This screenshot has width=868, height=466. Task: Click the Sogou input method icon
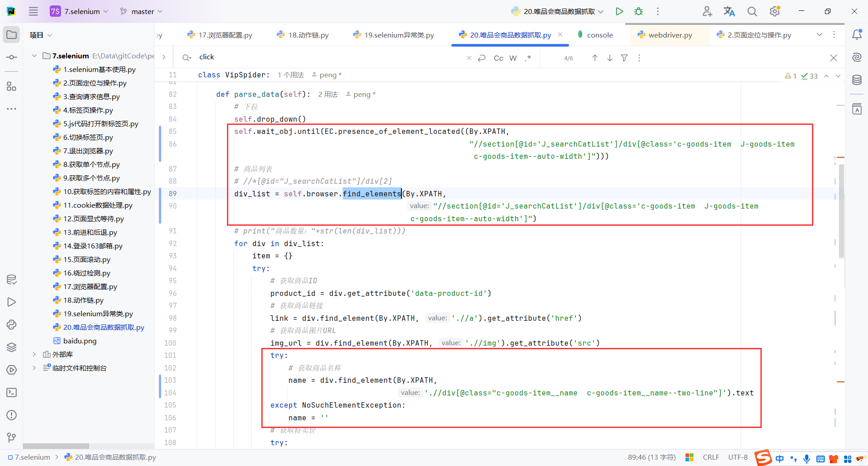[x=763, y=457]
